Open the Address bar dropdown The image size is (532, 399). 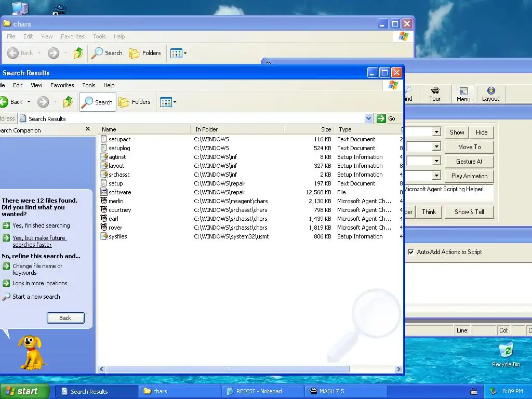(x=369, y=118)
